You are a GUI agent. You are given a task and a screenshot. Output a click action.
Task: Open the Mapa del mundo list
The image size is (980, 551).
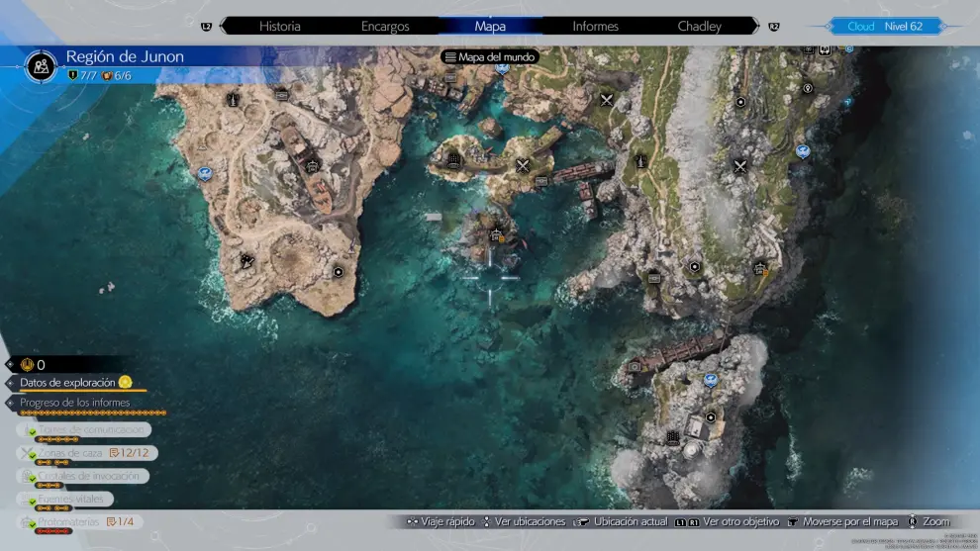(490, 57)
